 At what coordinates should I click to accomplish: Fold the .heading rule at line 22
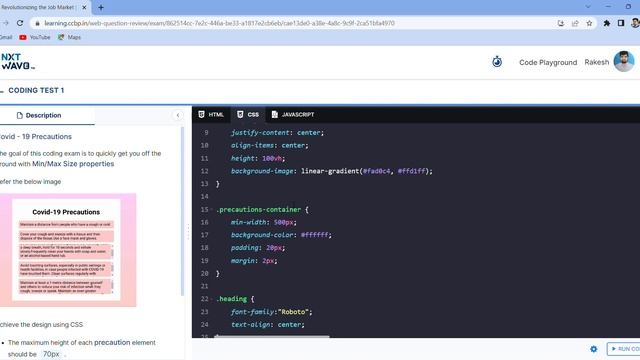[x=211, y=299]
